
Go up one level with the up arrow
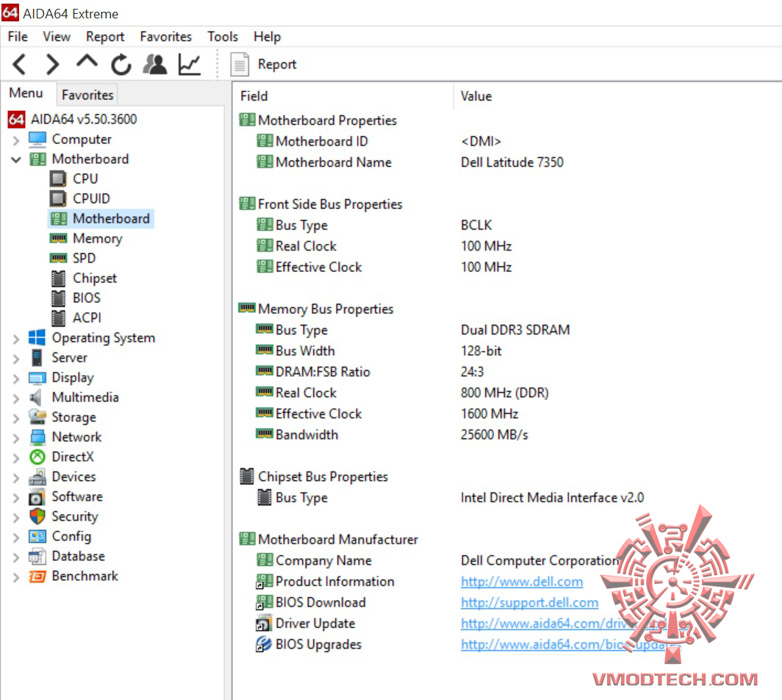click(x=87, y=62)
